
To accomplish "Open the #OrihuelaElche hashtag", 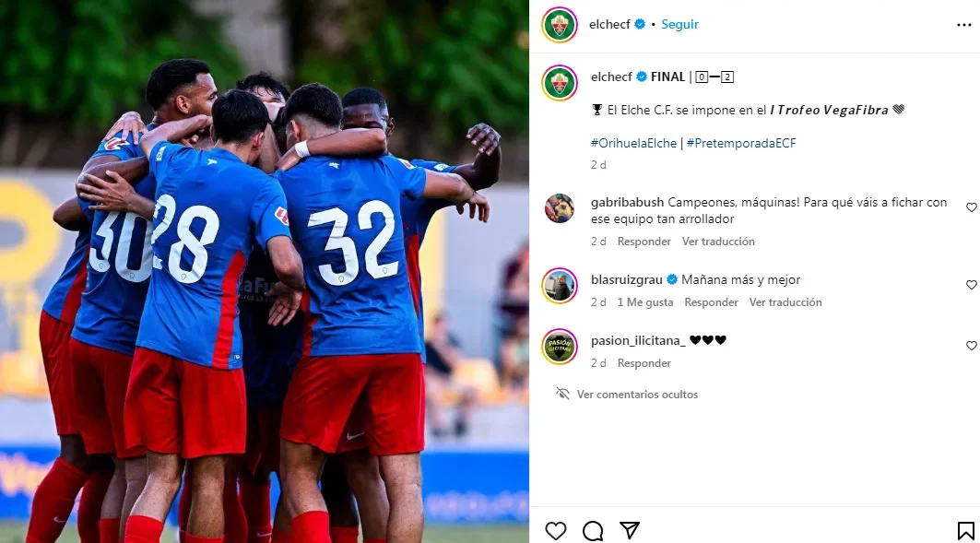I will tap(633, 143).
